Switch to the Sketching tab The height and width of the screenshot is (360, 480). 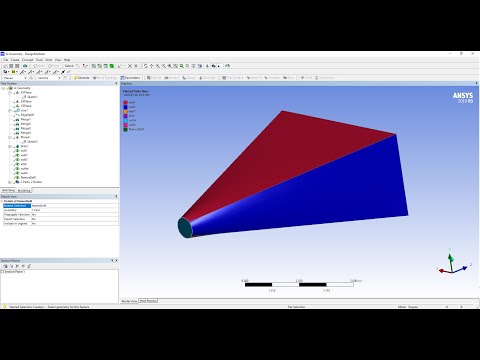(8, 190)
